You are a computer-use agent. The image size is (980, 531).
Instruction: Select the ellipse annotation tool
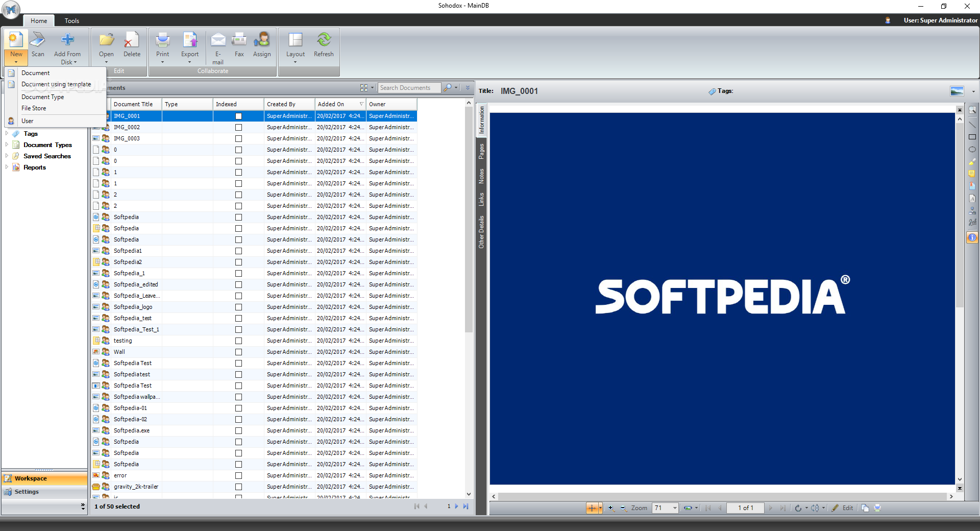click(972, 149)
